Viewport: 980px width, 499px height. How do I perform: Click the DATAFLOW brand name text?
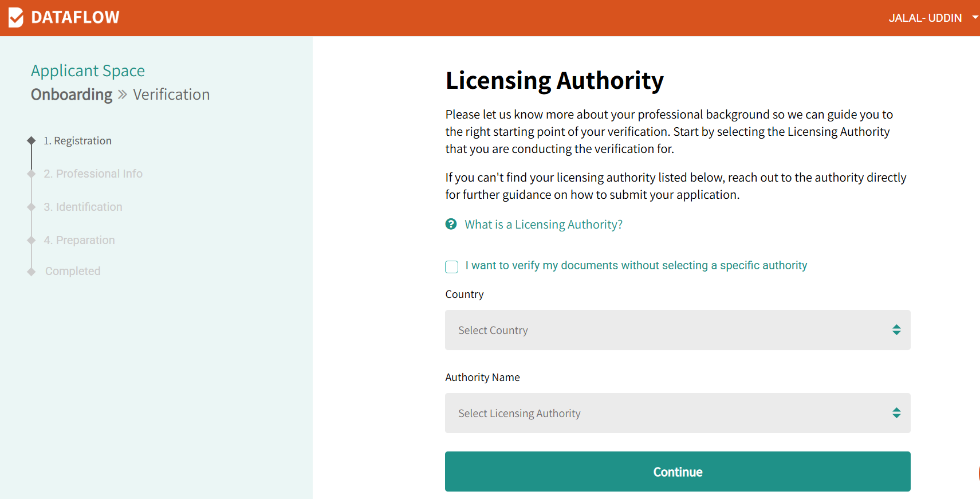75,18
